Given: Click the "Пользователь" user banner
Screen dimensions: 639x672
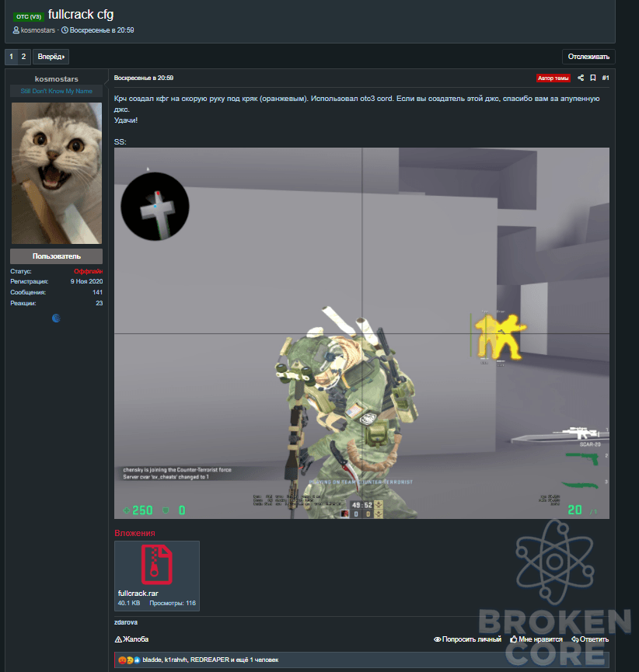Looking at the screenshot, I should [x=56, y=256].
